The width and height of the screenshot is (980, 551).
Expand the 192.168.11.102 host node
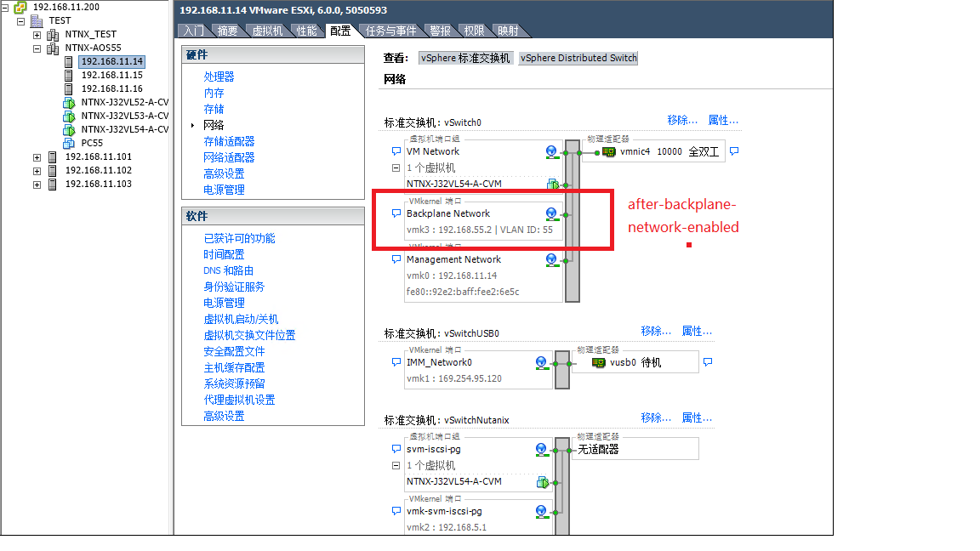tap(37, 171)
